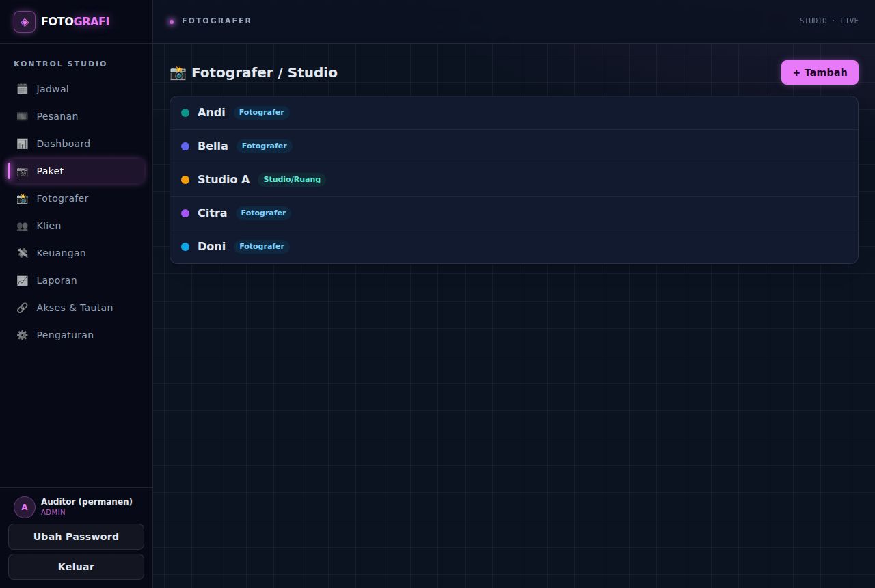Image resolution: width=875 pixels, height=588 pixels.
Task: Click Doni's blue color dot
Action: pos(185,247)
